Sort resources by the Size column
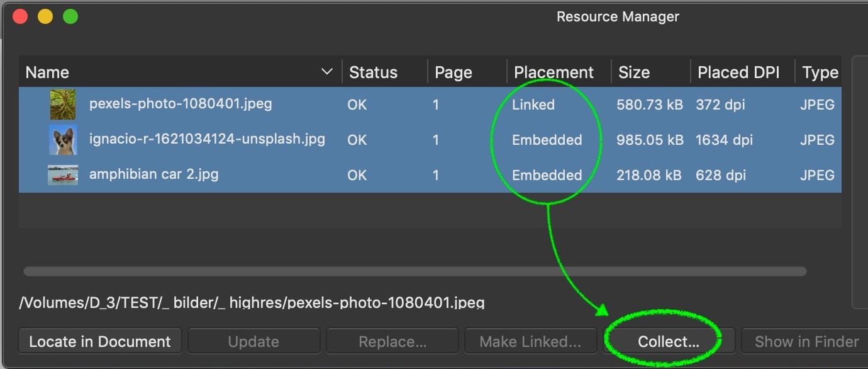Viewport: 868px width, 369px height. click(x=633, y=72)
